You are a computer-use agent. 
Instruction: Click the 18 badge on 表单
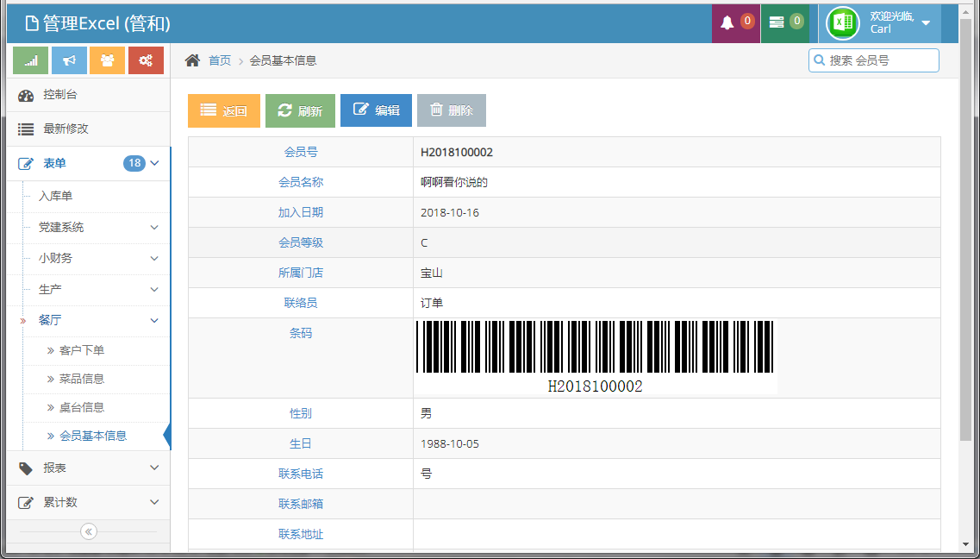tap(134, 163)
